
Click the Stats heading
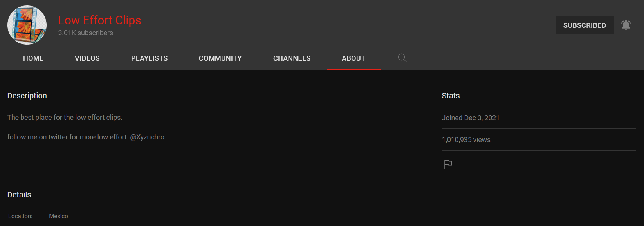451,96
